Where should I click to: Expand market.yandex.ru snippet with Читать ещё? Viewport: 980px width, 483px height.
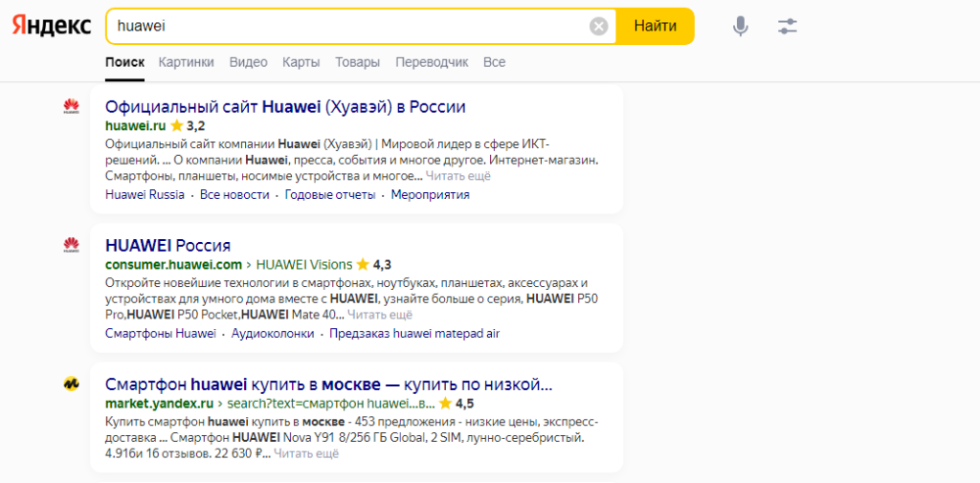[306, 453]
